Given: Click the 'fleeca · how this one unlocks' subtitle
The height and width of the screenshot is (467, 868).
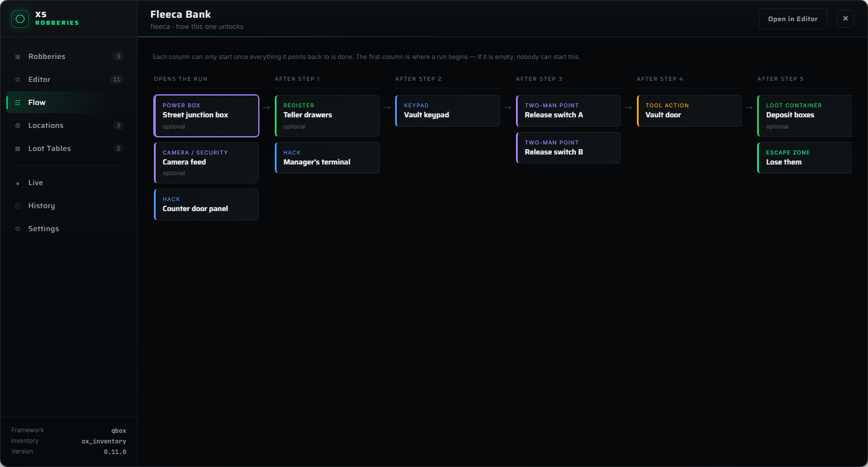Looking at the screenshot, I should coord(197,27).
